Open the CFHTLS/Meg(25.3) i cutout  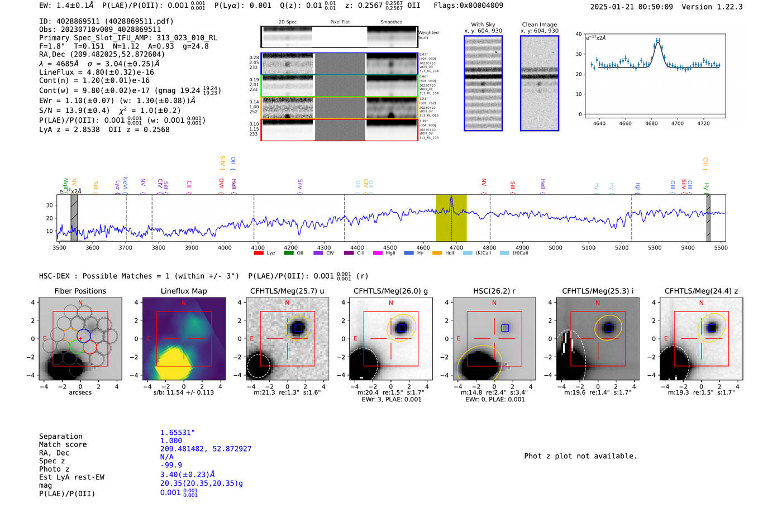[598, 338]
